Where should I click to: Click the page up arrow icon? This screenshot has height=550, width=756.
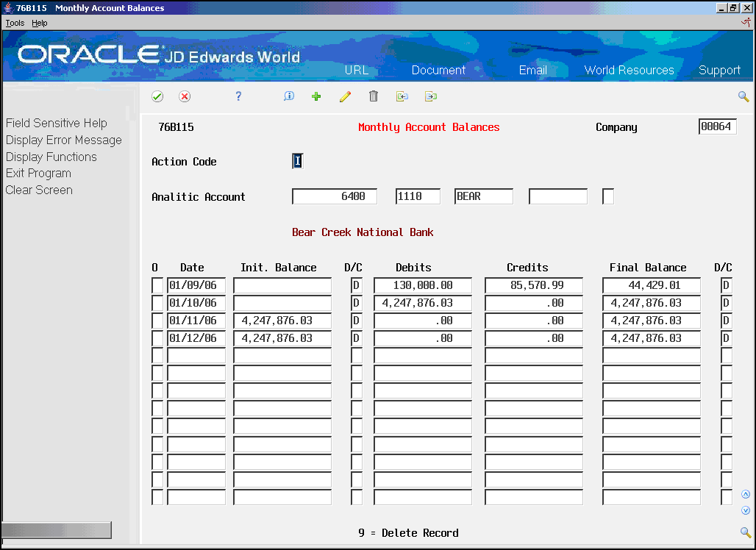click(x=746, y=494)
